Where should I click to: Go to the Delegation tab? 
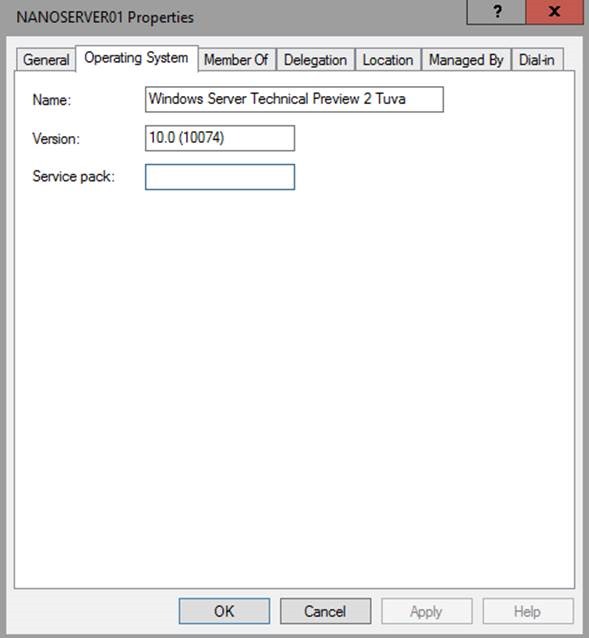(x=315, y=60)
